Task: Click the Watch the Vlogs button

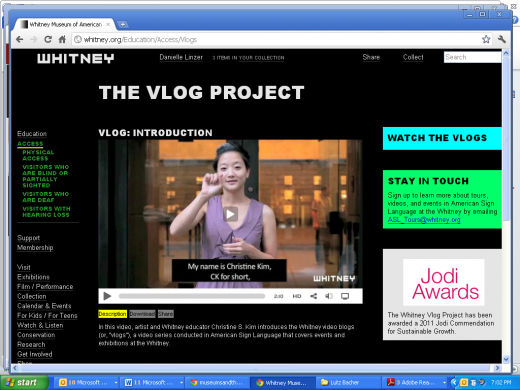Action: (x=442, y=138)
